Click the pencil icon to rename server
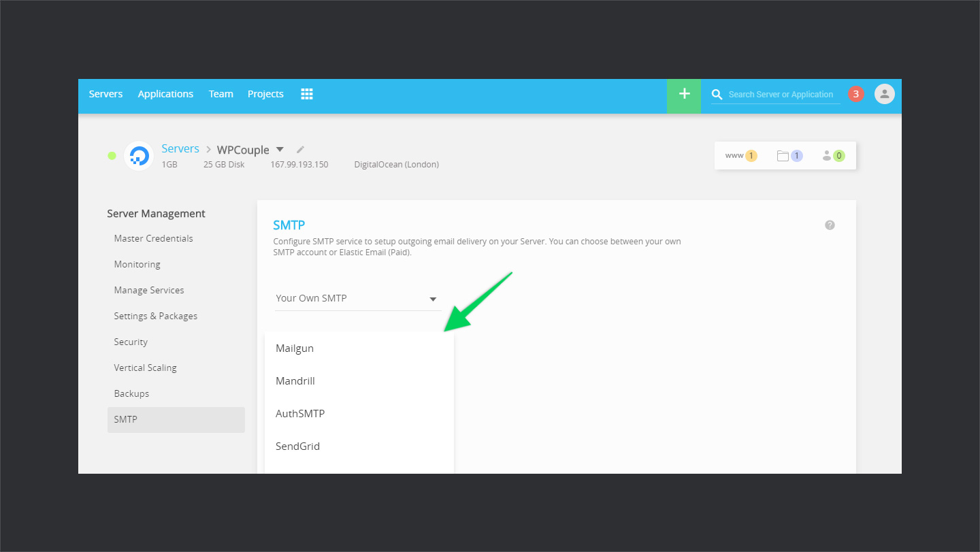 (300, 150)
